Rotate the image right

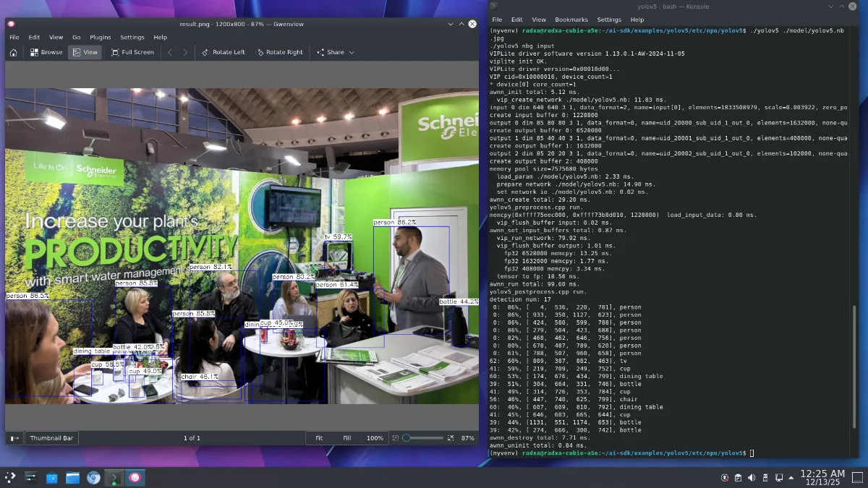click(278, 52)
